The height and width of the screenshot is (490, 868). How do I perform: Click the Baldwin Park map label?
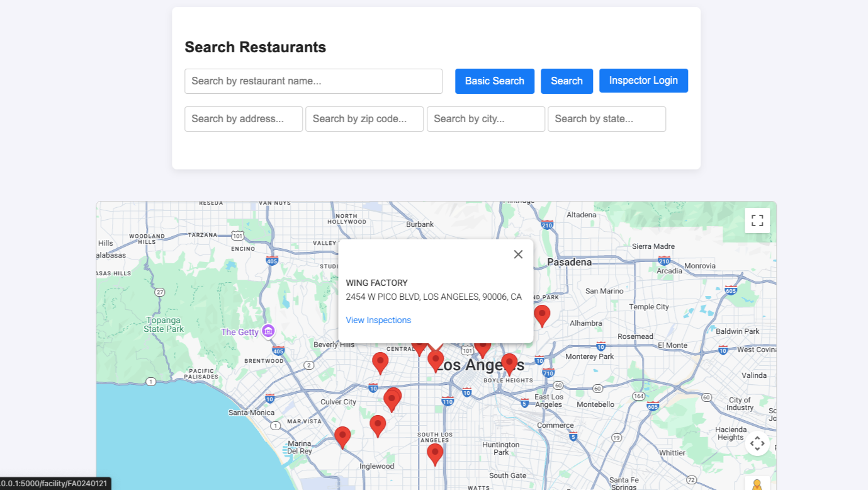738,331
